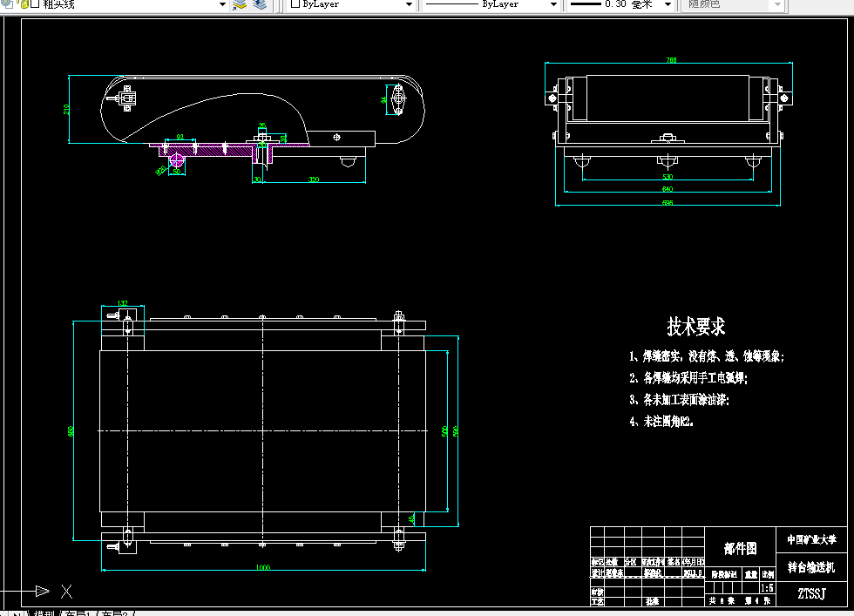
Task: Select the 132 dimension text
Action: pyautogui.click(x=123, y=303)
